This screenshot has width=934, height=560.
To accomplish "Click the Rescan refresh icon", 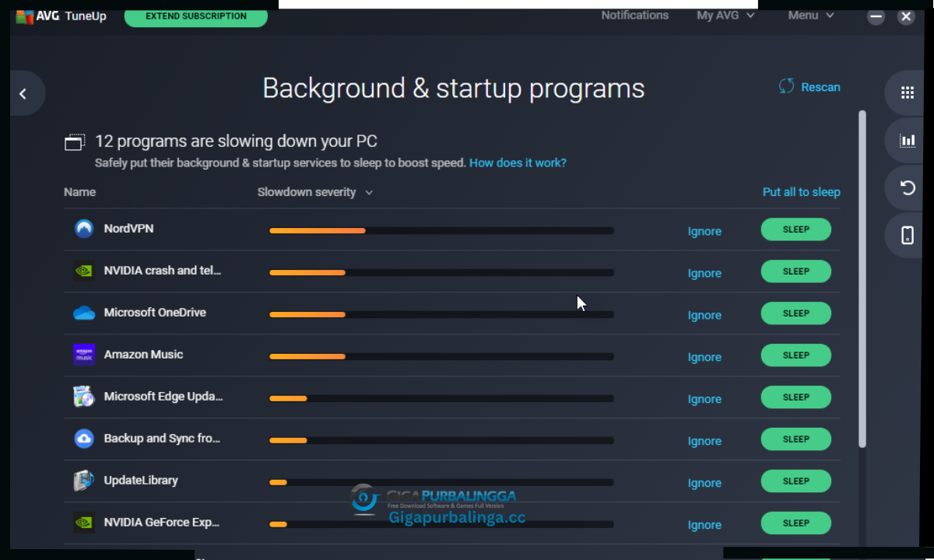I will 787,86.
